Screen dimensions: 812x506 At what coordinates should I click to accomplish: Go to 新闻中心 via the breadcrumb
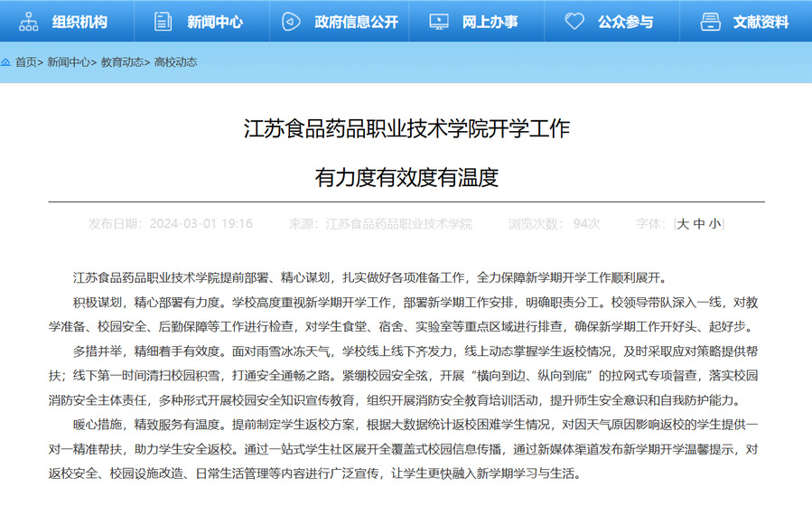[x=69, y=62]
